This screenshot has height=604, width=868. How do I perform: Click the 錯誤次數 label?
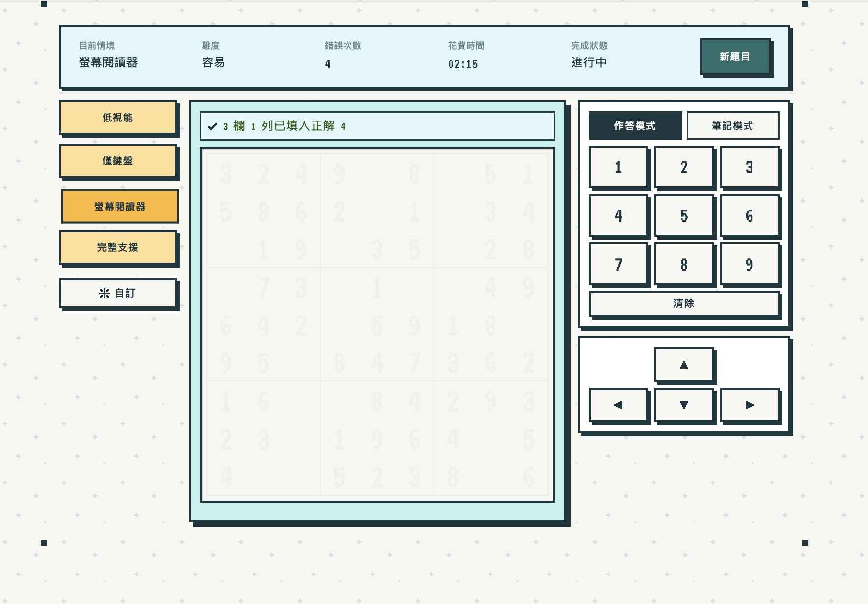point(343,46)
